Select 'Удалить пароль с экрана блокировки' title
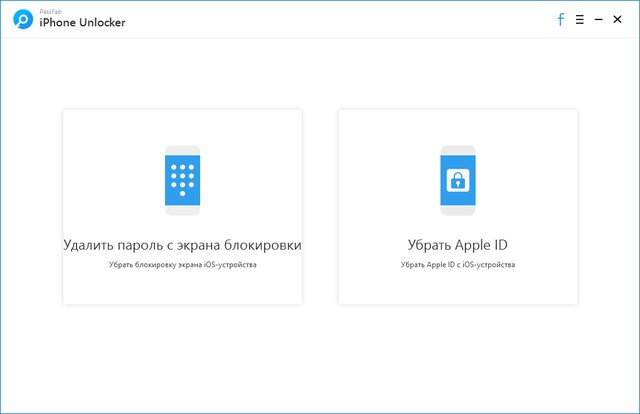Viewport: 640px width, 414px height. (182, 245)
